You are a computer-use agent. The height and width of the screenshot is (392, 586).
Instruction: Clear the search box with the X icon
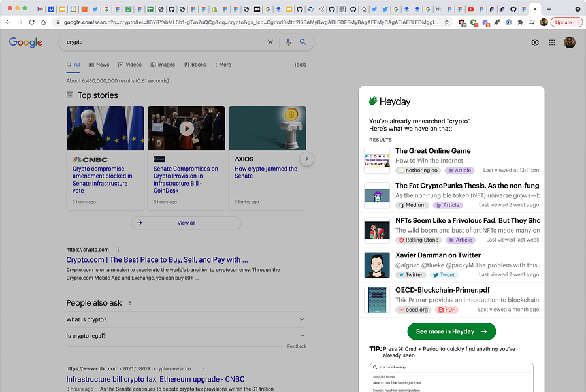(270, 42)
